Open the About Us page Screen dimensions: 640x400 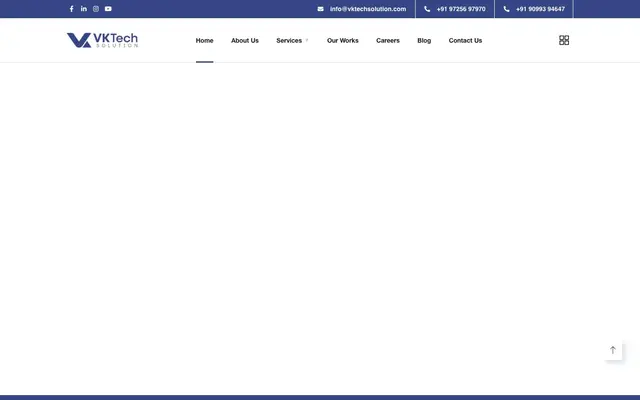click(x=245, y=40)
